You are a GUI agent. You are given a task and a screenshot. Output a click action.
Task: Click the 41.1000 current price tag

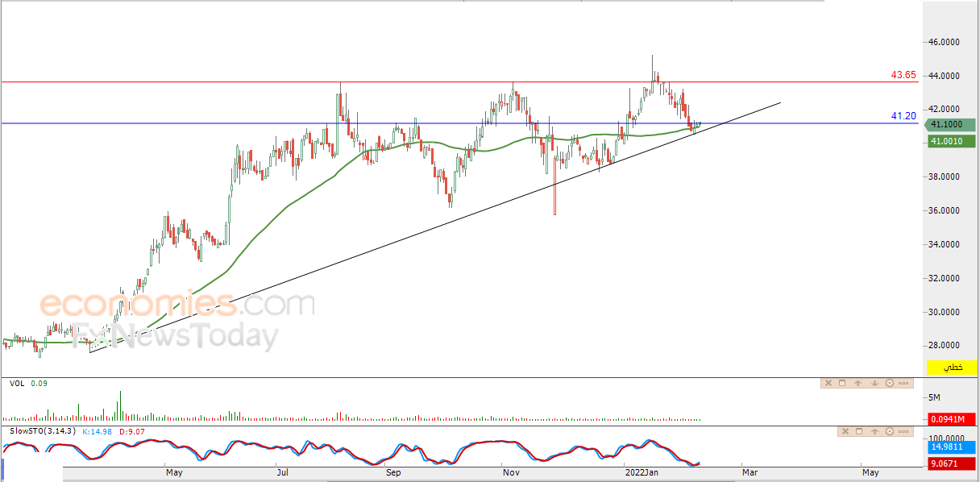tap(949, 125)
